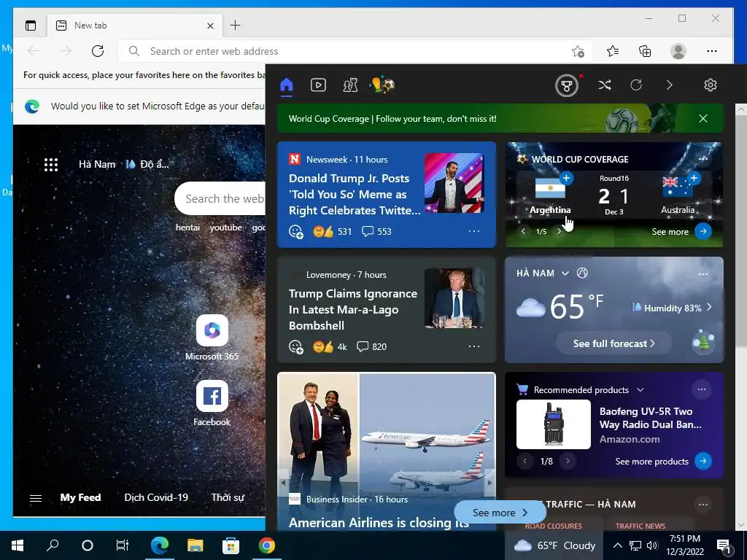This screenshot has width=747, height=560.
Task: Dismiss the World Cup Coverage banner
Action: tap(703, 119)
